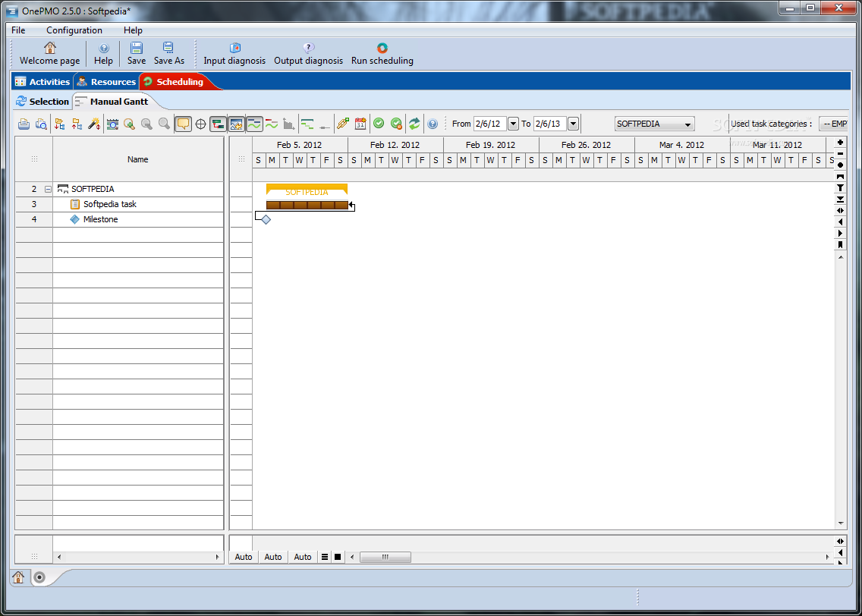The height and width of the screenshot is (616, 862).
Task: Click the Save button
Action: click(x=137, y=54)
